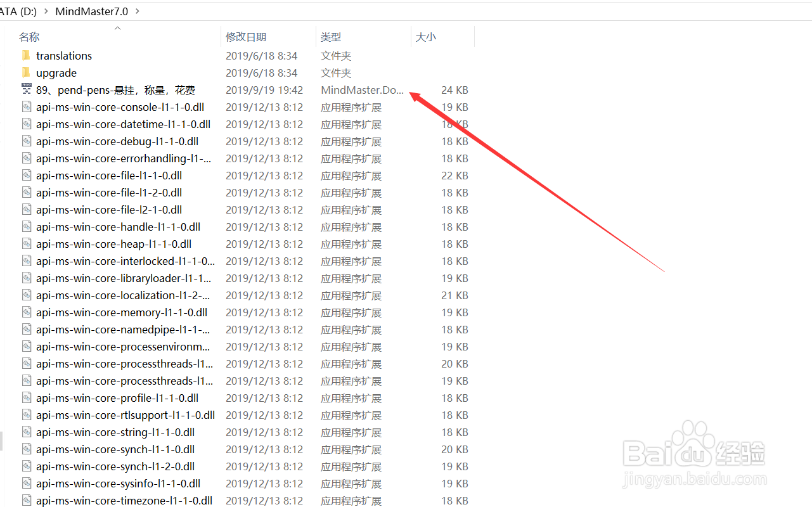The image size is (812, 507).
Task: Click the DLL icon of api-ms-win-core-interlocked file
Action: [26, 261]
